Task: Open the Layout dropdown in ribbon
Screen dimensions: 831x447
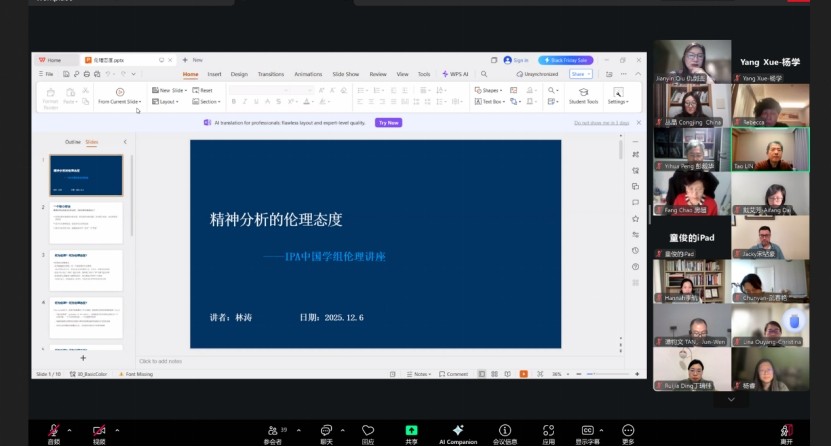Action: pyautogui.click(x=167, y=101)
